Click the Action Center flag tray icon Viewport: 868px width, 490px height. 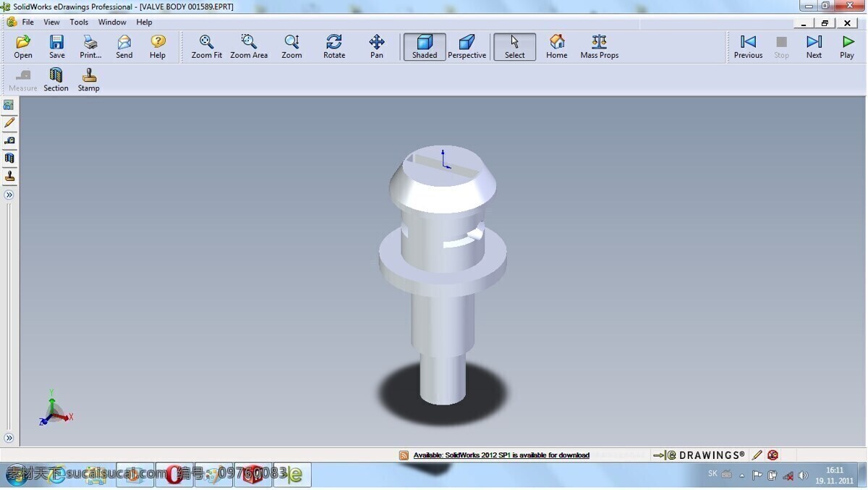(x=757, y=476)
